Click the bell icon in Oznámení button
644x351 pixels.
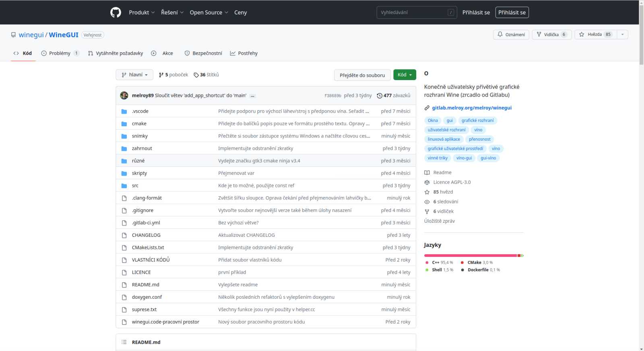click(x=500, y=35)
